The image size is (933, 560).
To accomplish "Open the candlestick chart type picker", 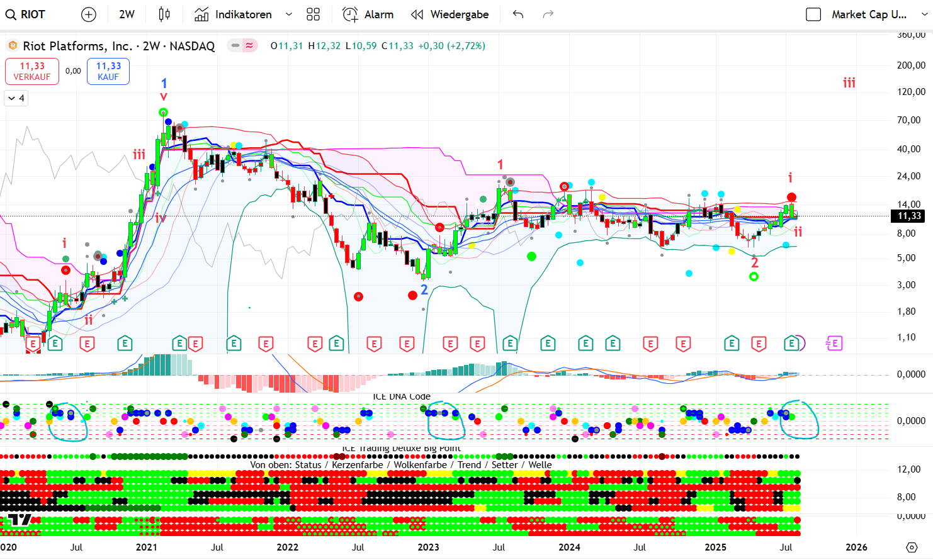I will tap(164, 14).
